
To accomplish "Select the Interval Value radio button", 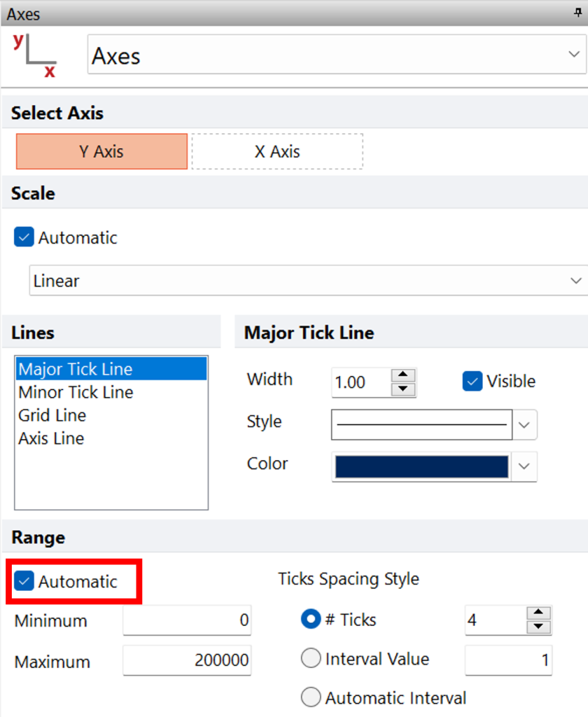I will (x=311, y=658).
